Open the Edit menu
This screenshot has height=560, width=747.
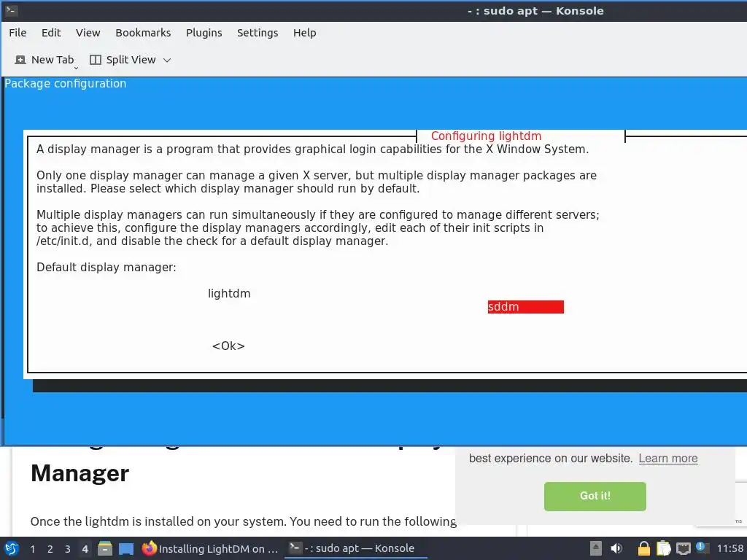(51, 33)
